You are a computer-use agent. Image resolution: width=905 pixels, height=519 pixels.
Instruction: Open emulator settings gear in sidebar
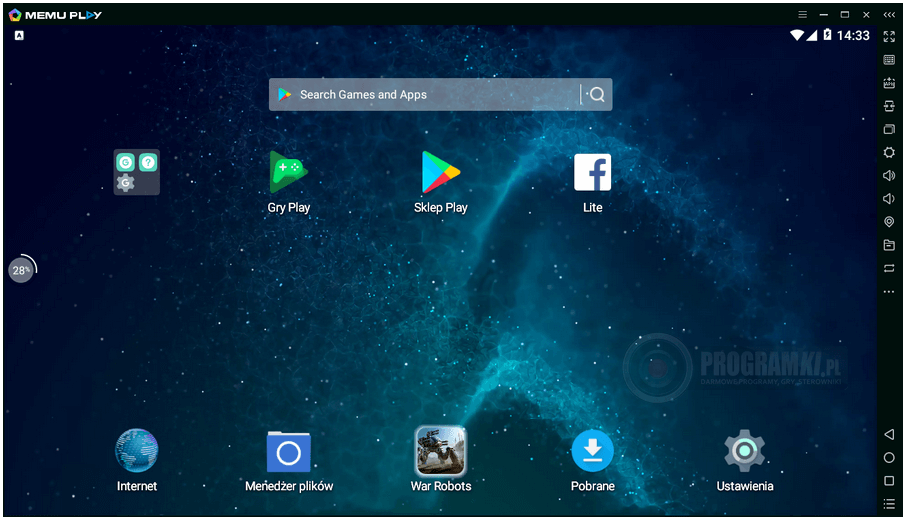[x=889, y=152]
